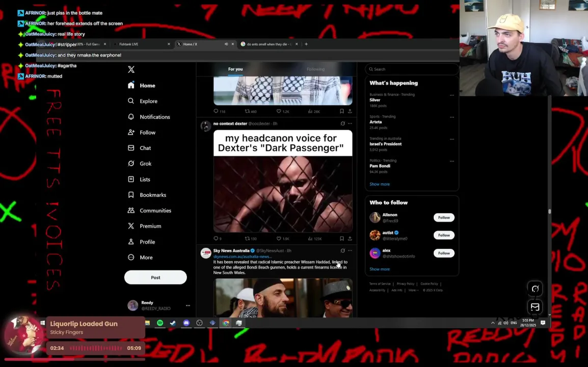The height and width of the screenshot is (367, 588).
Task: Open the no context dexter profile avatar
Action: click(205, 126)
